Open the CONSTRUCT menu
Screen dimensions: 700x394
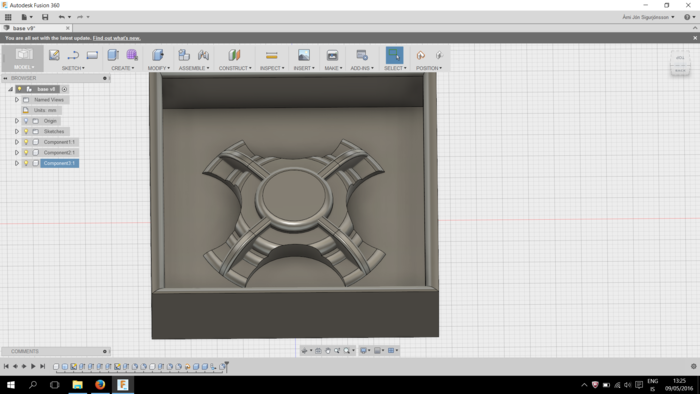tap(235, 68)
